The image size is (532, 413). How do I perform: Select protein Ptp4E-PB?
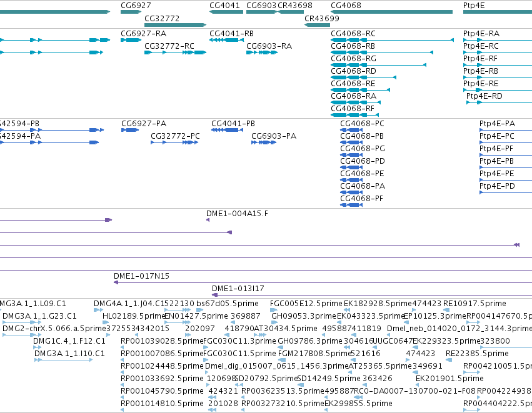click(506, 167)
